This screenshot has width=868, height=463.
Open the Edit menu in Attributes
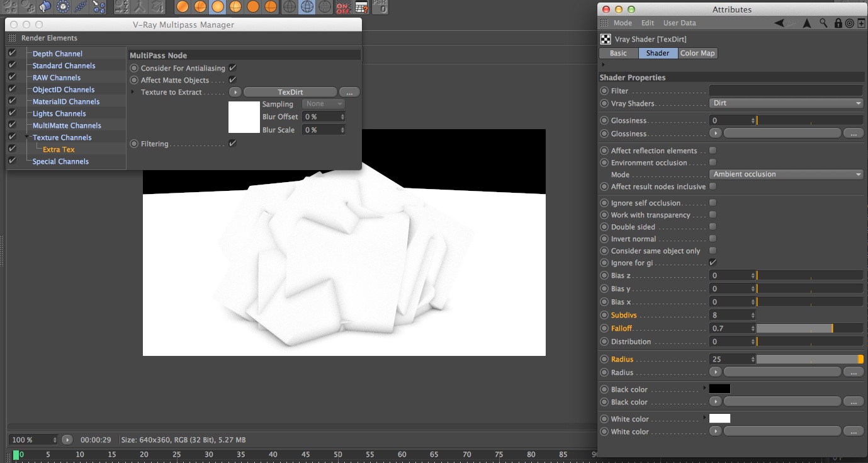tap(648, 23)
